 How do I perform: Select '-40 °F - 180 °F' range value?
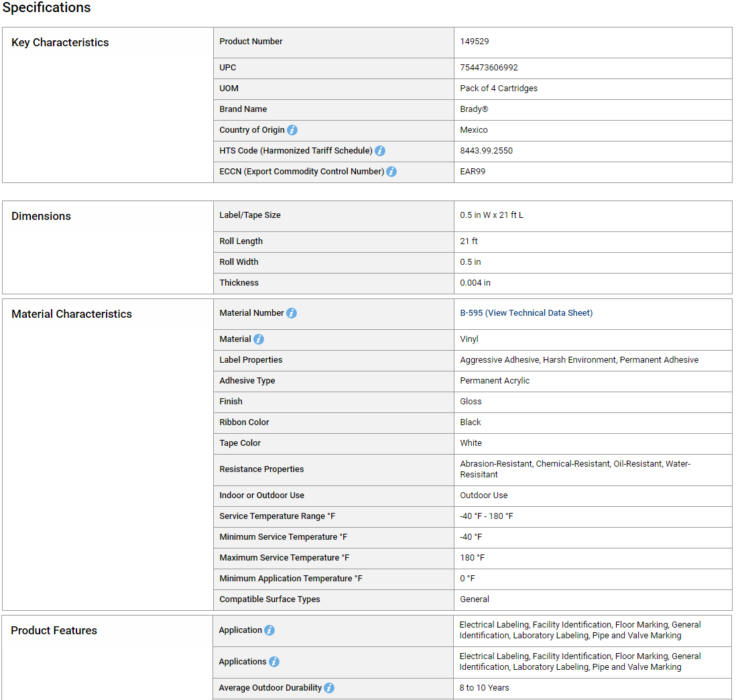(486, 516)
